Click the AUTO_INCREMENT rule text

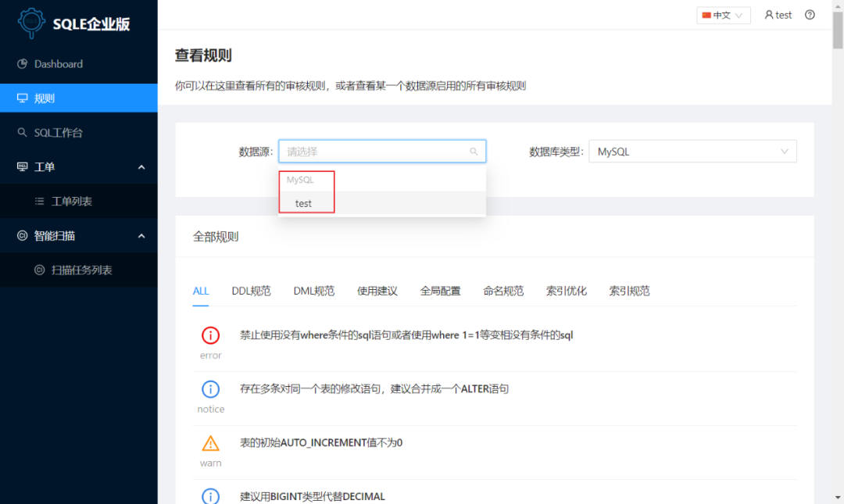[321, 442]
